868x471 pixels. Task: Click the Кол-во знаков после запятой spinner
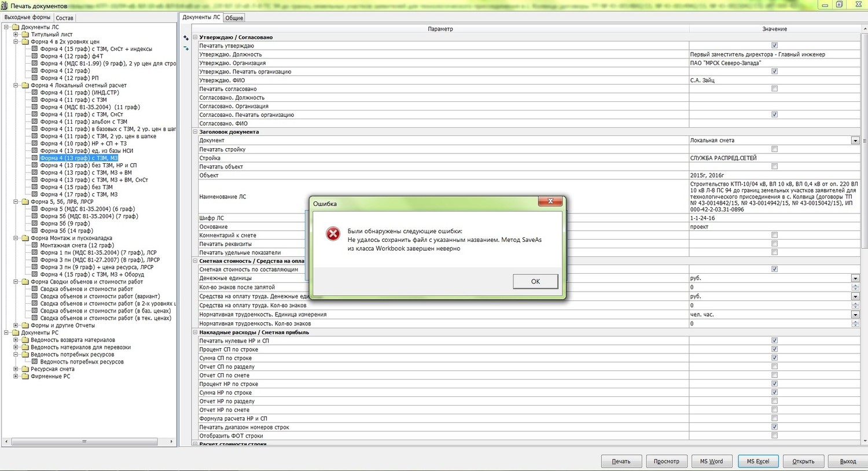(855, 287)
